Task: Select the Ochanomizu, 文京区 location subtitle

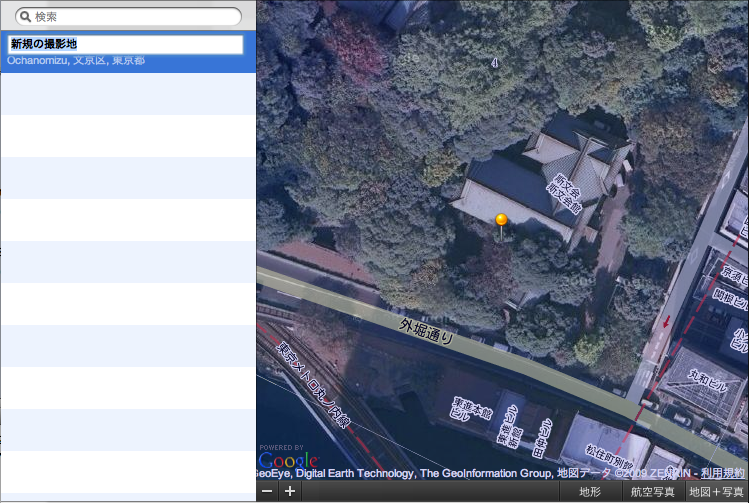Action: click(76, 61)
